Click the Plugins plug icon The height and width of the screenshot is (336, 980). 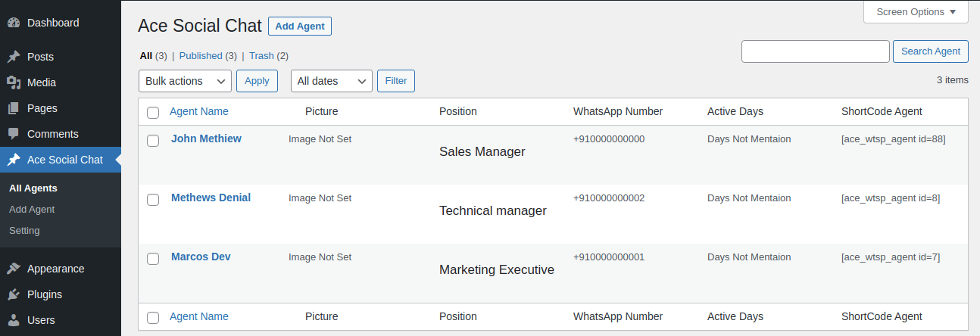click(14, 294)
